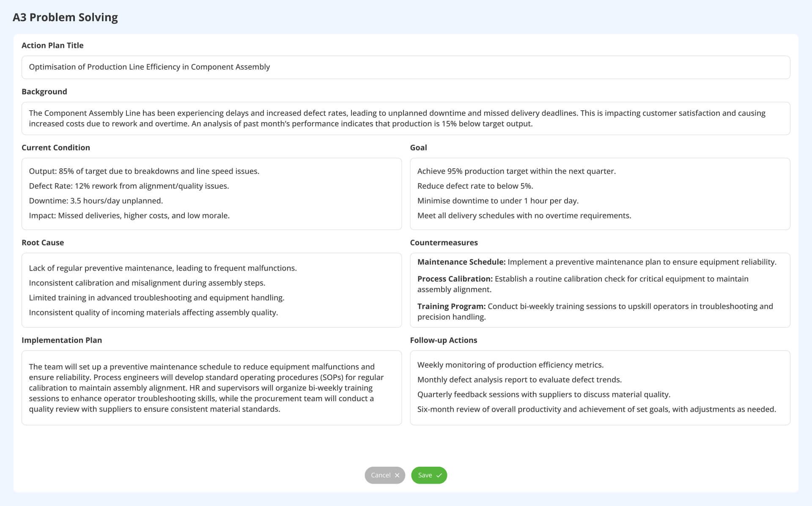The width and height of the screenshot is (812, 506).
Task: Edit the Action Plan Title field
Action: (x=406, y=67)
